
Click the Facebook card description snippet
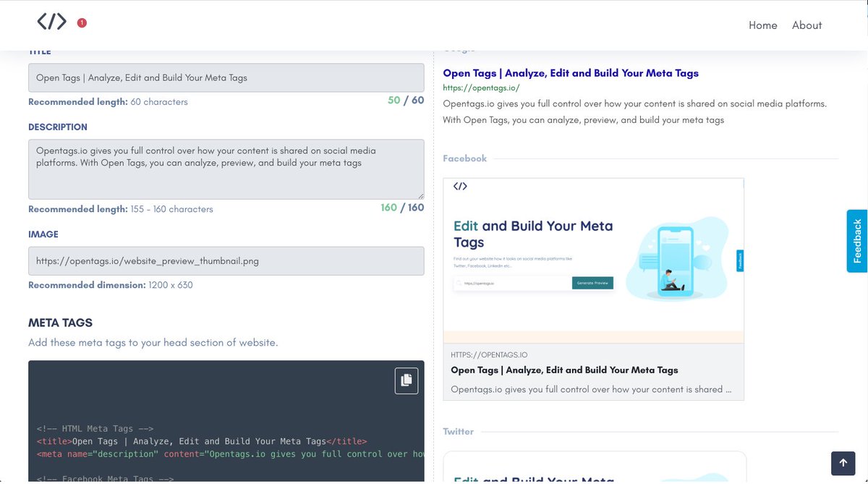click(591, 389)
